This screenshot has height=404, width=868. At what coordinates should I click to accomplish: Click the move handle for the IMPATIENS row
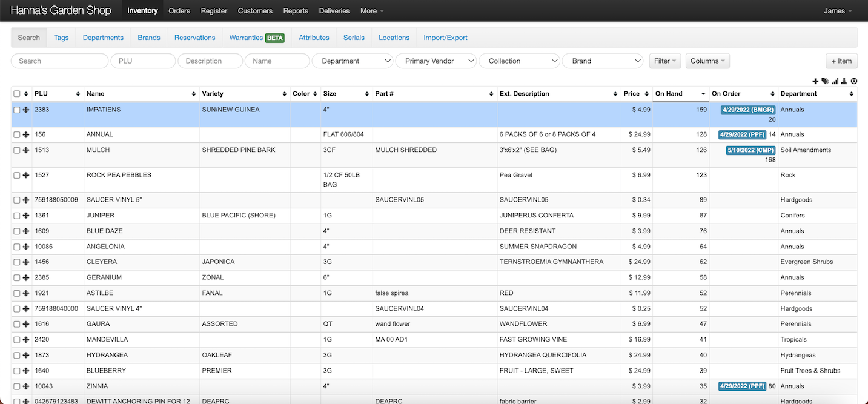pos(26,110)
